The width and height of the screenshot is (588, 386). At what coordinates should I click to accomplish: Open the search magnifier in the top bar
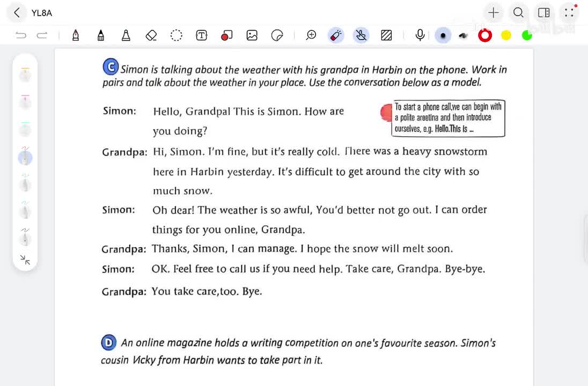pos(518,13)
